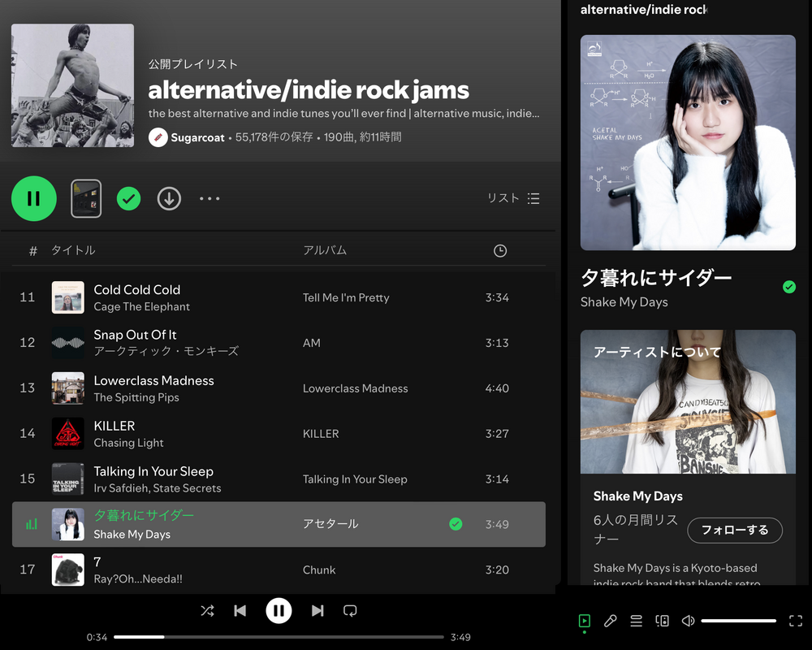Skip to the previous track

[240, 611]
